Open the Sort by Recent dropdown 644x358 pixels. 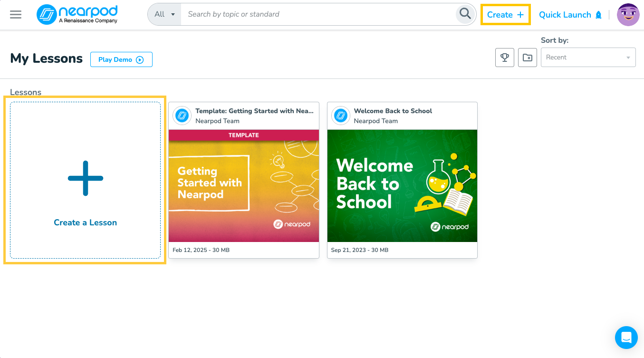pos(588,57)
